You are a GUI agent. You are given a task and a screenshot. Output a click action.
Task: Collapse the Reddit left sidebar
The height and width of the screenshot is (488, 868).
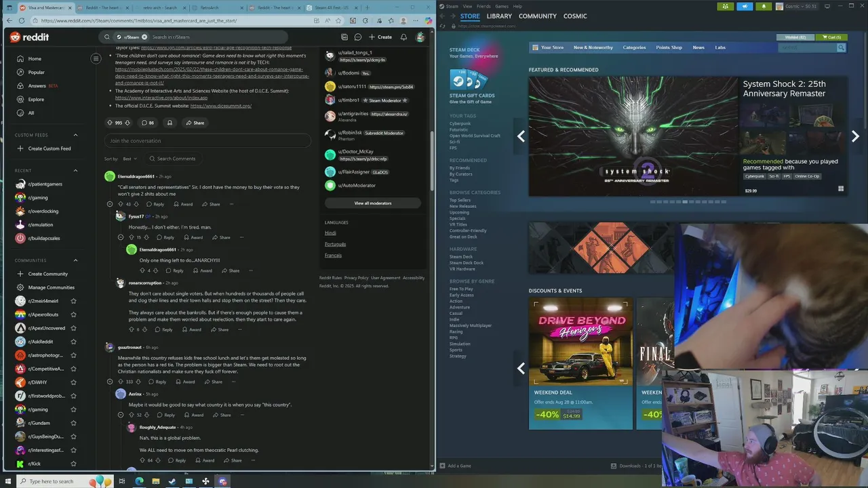tap(96, 58)
